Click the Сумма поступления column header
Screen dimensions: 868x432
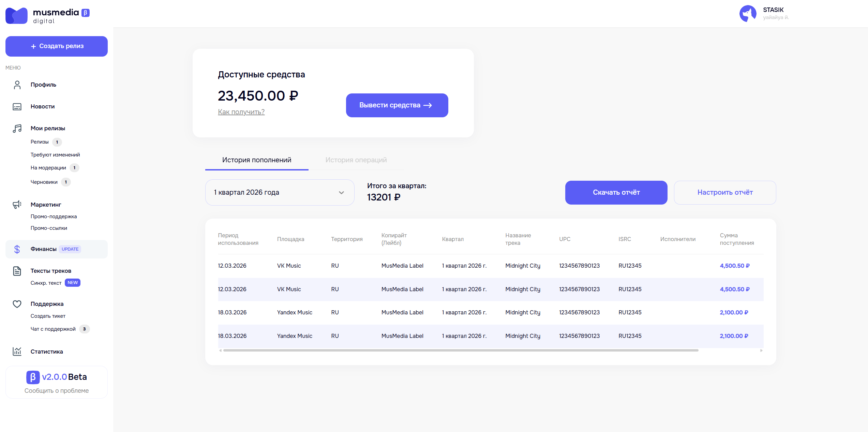click(737, 239)
